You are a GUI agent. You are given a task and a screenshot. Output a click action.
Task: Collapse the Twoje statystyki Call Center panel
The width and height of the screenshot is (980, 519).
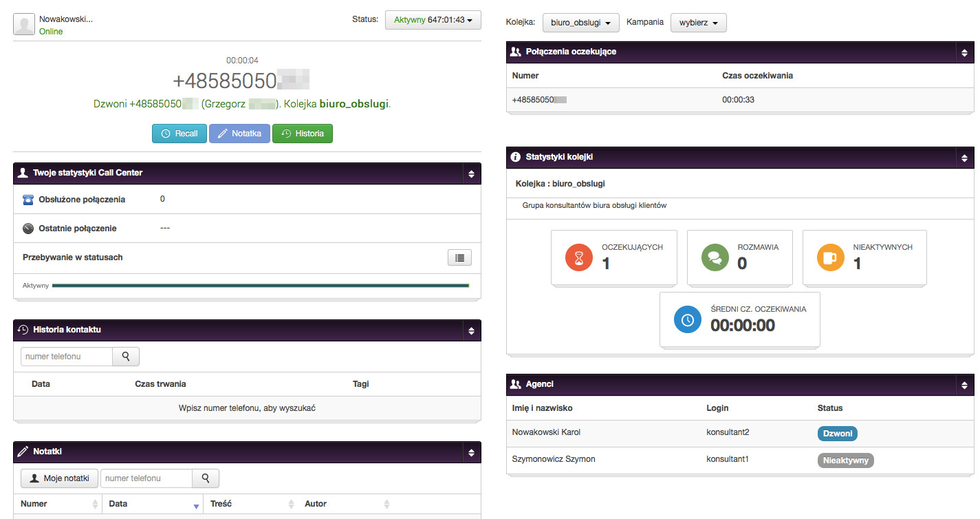[471, 173]
